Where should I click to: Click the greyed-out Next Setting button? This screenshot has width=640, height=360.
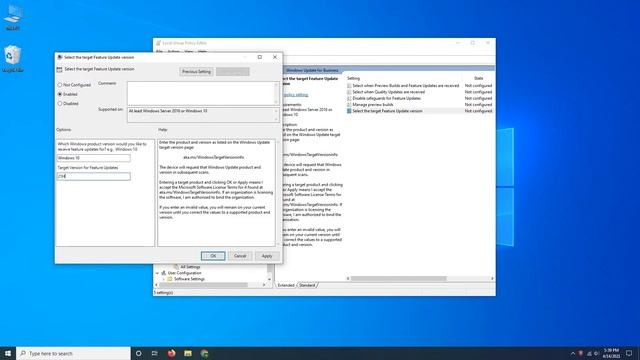click(x=233, y=71)
